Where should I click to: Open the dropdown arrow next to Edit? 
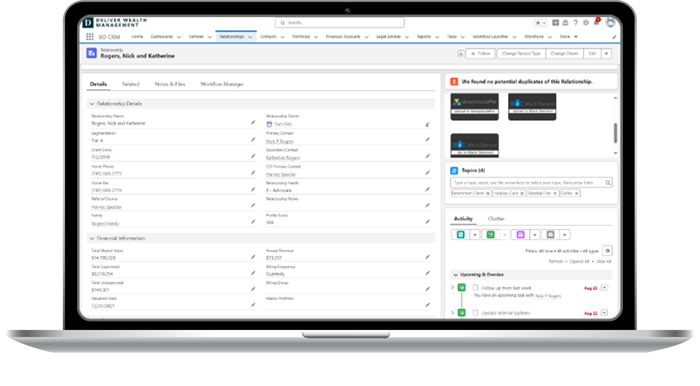pyautogui.click(x=606, y=54)
